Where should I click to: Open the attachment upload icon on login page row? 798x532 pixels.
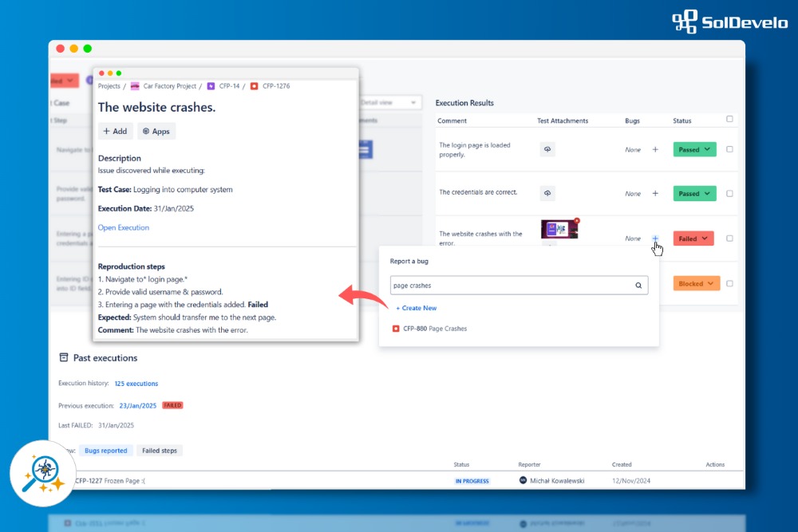[x=547, y=149]
